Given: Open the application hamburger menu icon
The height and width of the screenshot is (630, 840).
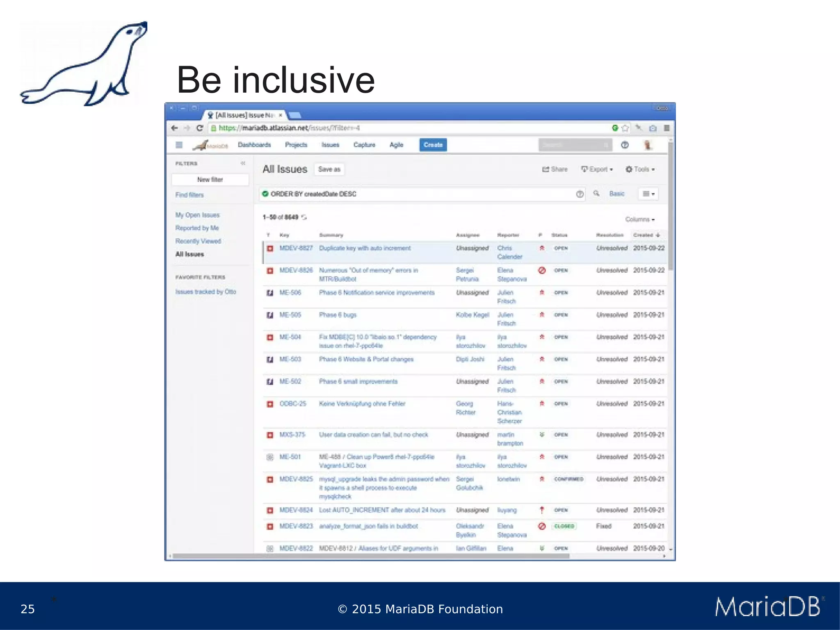Looking at the screenshot, I should point(179,145).
